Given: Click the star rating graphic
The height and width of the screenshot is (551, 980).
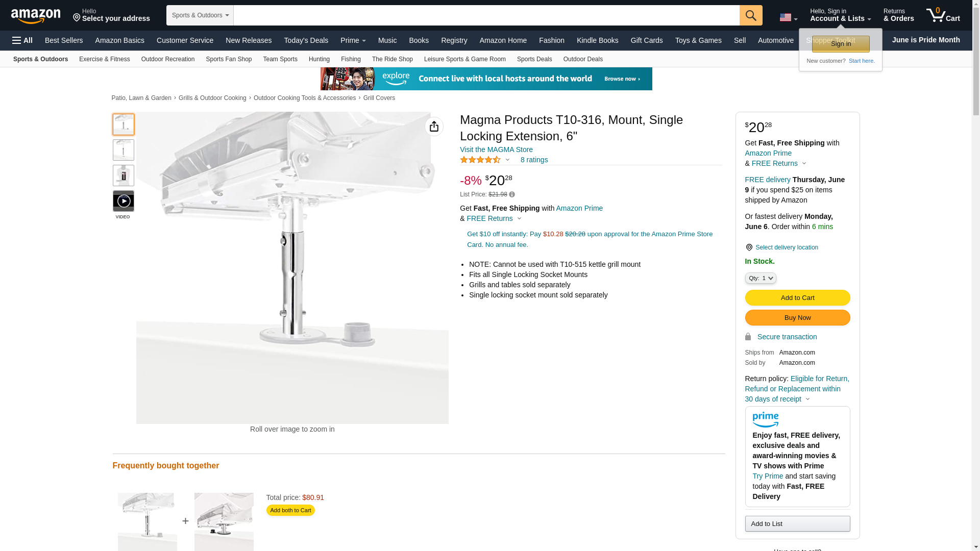Looking at the screenshot, I should click(480, 160).
